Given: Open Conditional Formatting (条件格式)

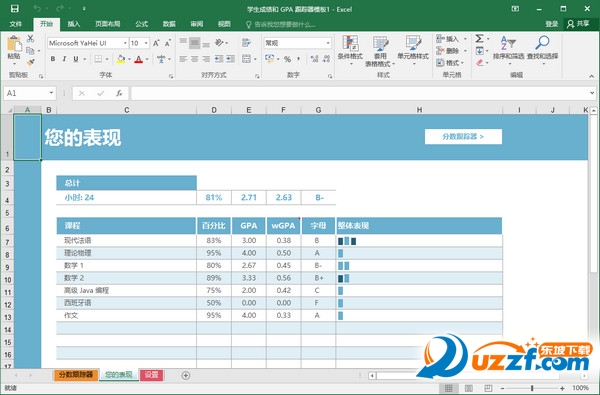Looking at the screenshot, I should tap(350, 50).
